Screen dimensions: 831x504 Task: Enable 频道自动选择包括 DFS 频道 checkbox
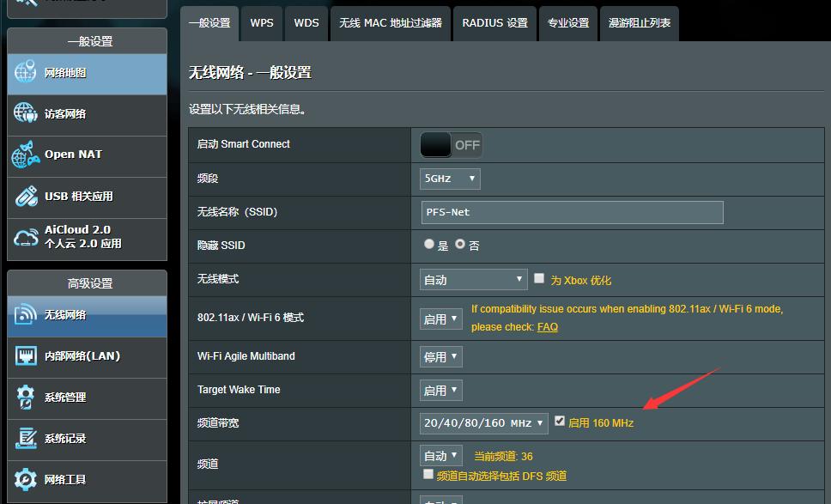[428, 474]
